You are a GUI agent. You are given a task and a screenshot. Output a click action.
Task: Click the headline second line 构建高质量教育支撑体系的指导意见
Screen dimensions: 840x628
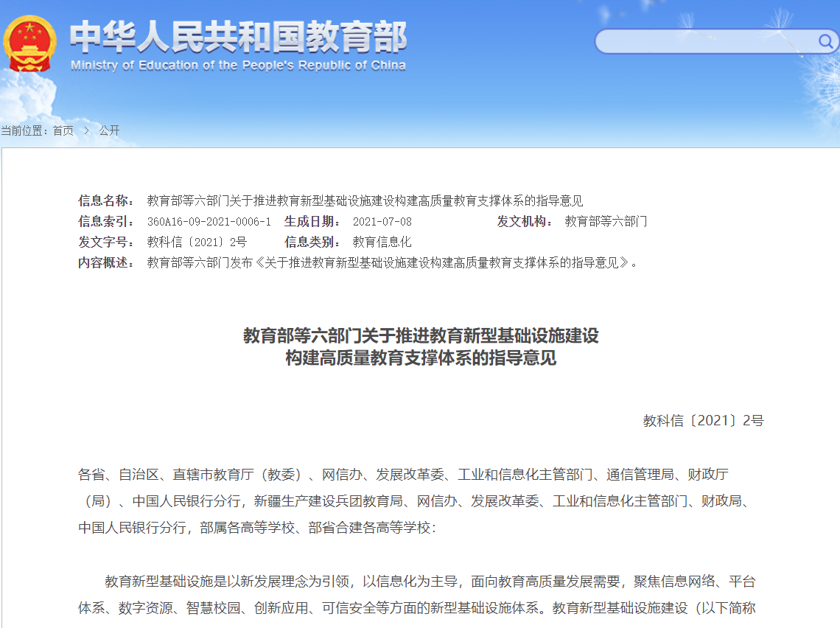pos(421,357)
